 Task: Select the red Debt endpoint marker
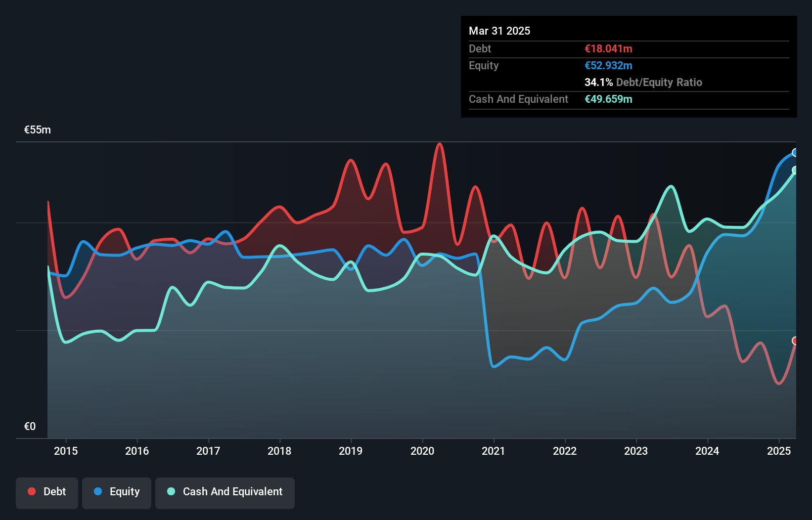point(796,341)
